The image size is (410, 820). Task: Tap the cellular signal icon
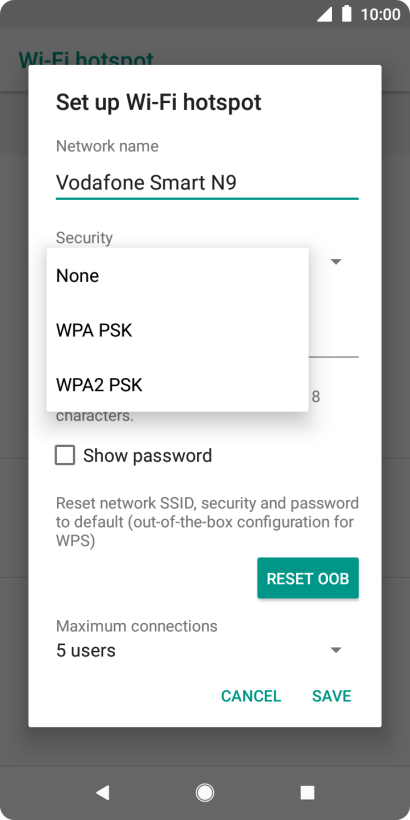(x=324, y=14)
